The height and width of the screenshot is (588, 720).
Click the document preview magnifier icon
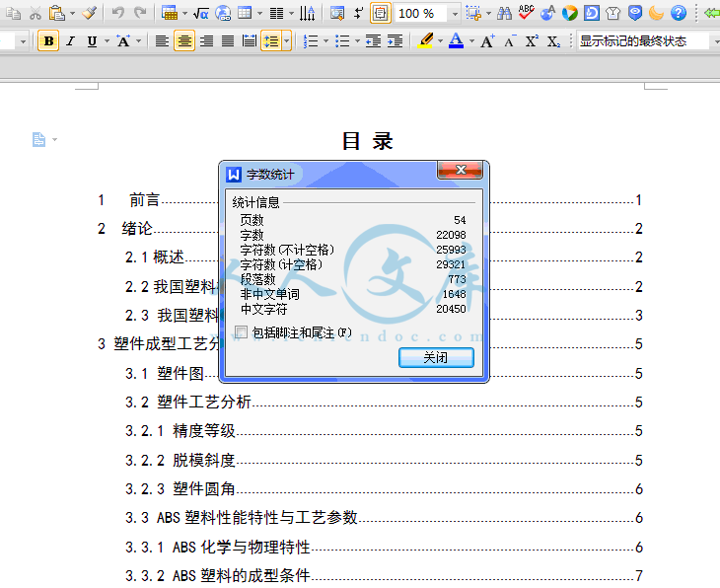coord(337,14)
